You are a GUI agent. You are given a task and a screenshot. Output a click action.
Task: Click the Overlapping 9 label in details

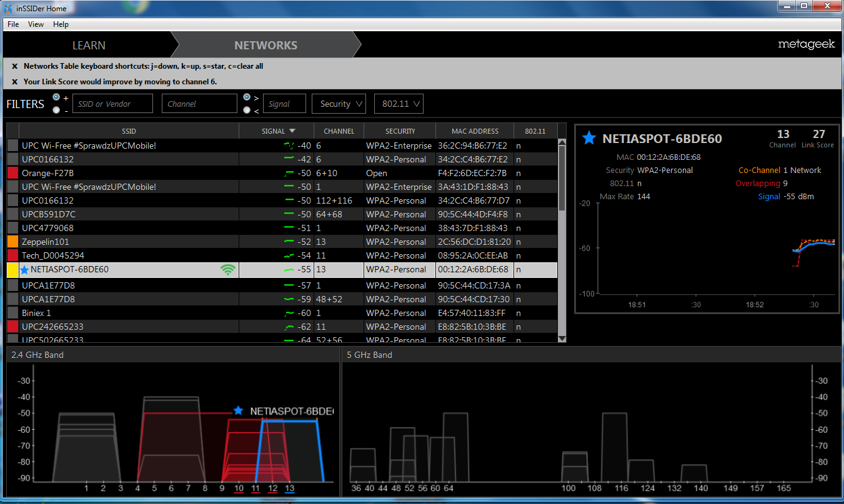(762, 184)
